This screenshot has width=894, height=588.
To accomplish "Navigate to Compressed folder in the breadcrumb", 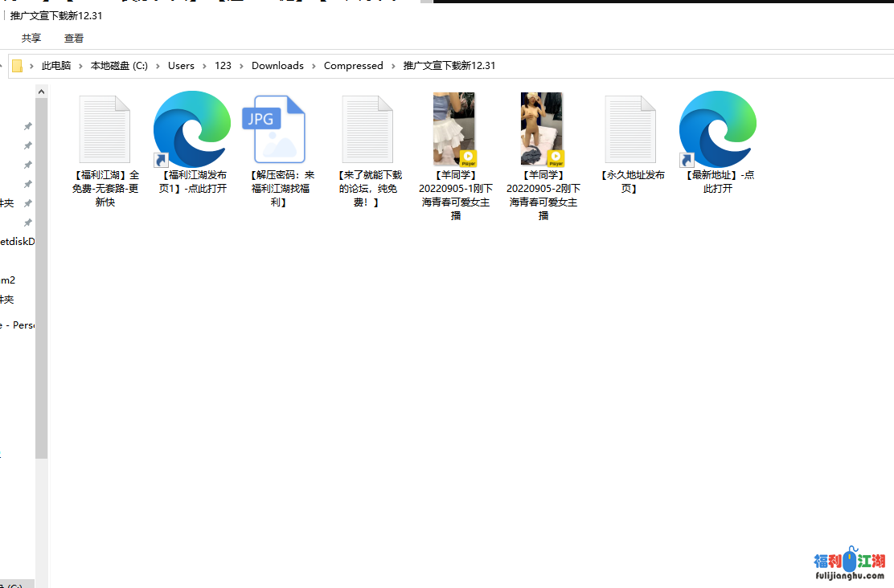I will (353, 66).
